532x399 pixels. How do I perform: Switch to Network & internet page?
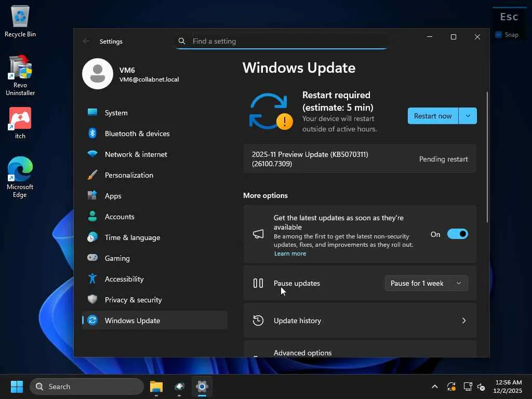click(x=155, y=154)
